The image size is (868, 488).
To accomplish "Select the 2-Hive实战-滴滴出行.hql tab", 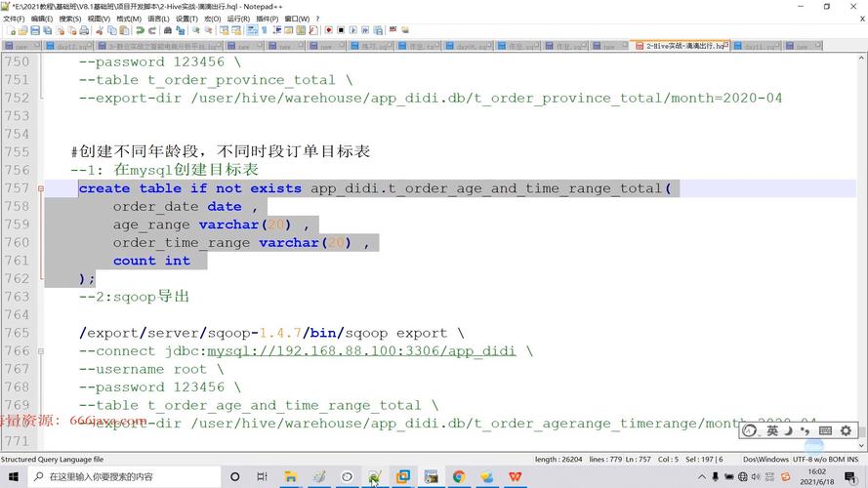I will pyautogui.click(x=681, y=46).
